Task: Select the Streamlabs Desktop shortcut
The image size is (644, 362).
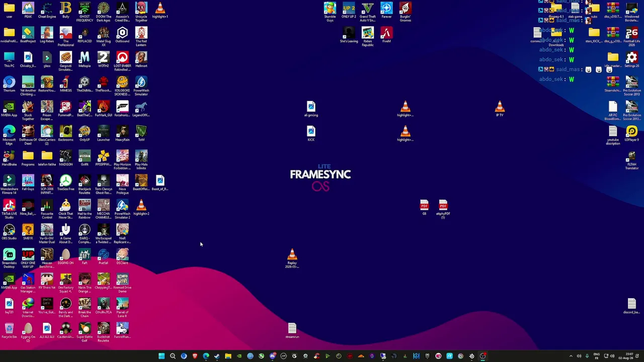Action: (x=9, y=258)
